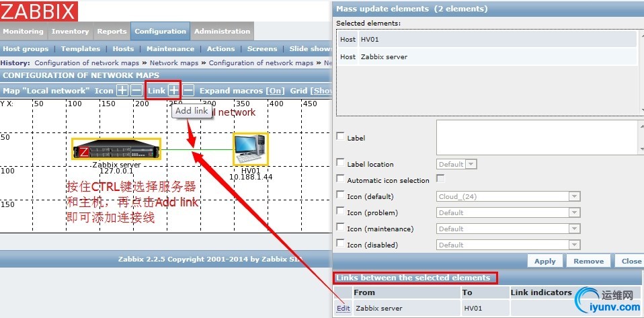
Task: Tick the checkbox beside Automatic icon selection value
Action: tap(440, 179)
